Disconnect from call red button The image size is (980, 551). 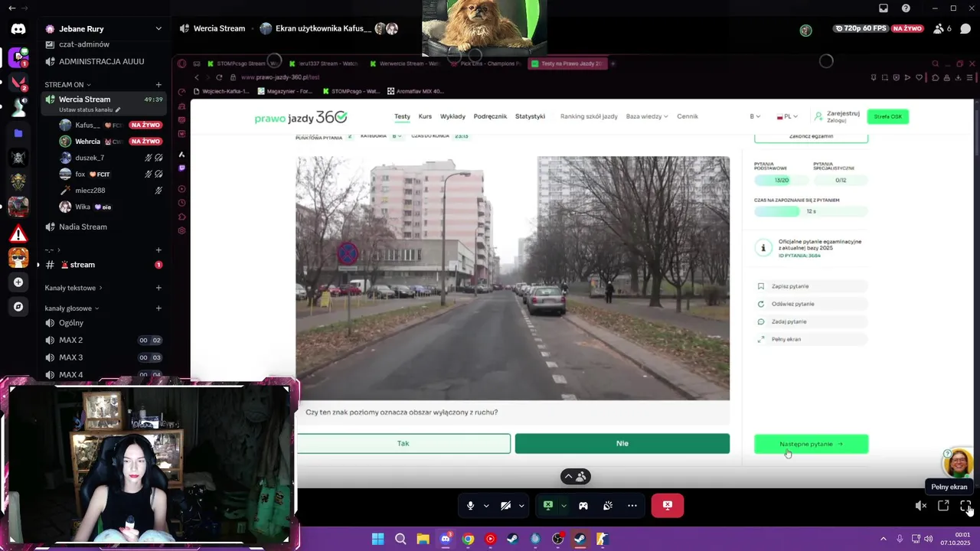click(667, 505)
